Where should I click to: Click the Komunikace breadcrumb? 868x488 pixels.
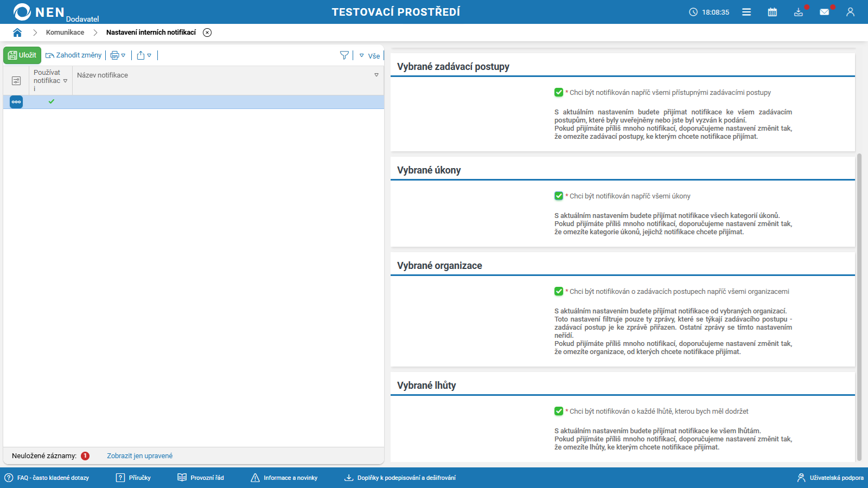point(65,33)
